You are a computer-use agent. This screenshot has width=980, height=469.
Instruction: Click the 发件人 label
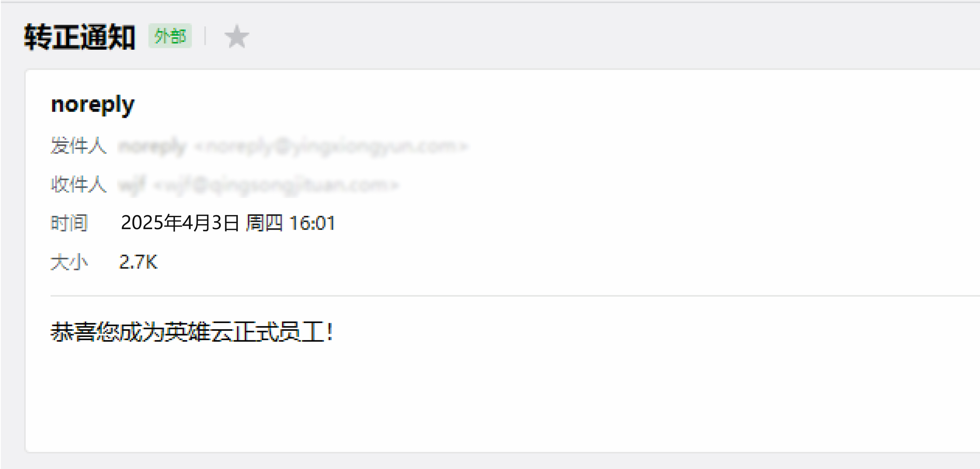pos(78,146)
